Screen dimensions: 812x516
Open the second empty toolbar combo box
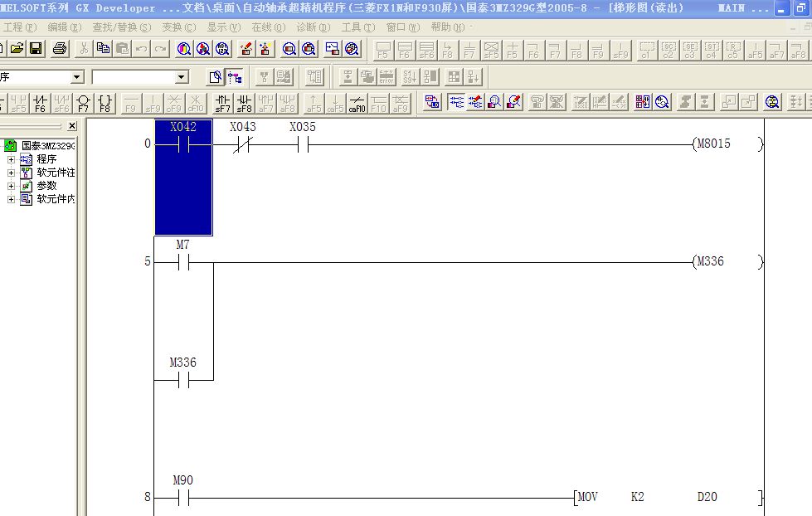click(x=182, y=77)
